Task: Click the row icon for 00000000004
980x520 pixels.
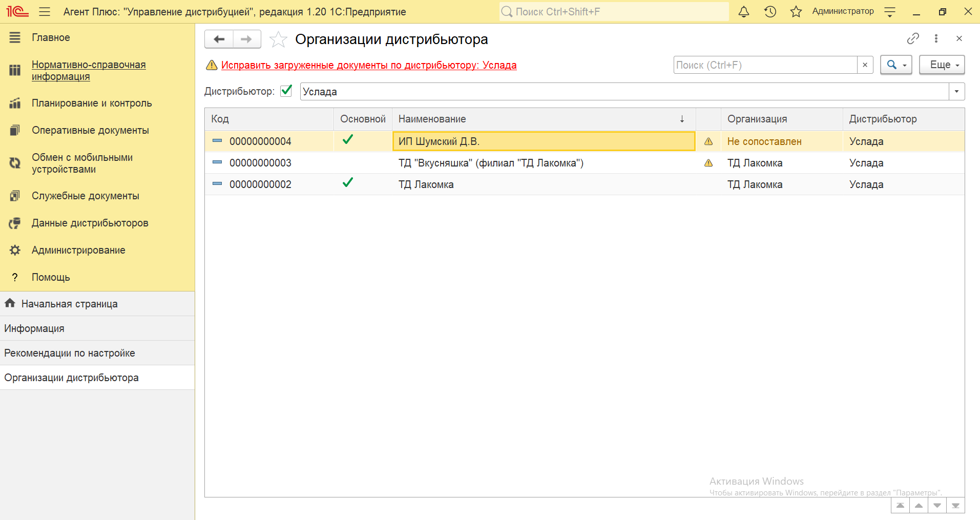Action: 217,140
